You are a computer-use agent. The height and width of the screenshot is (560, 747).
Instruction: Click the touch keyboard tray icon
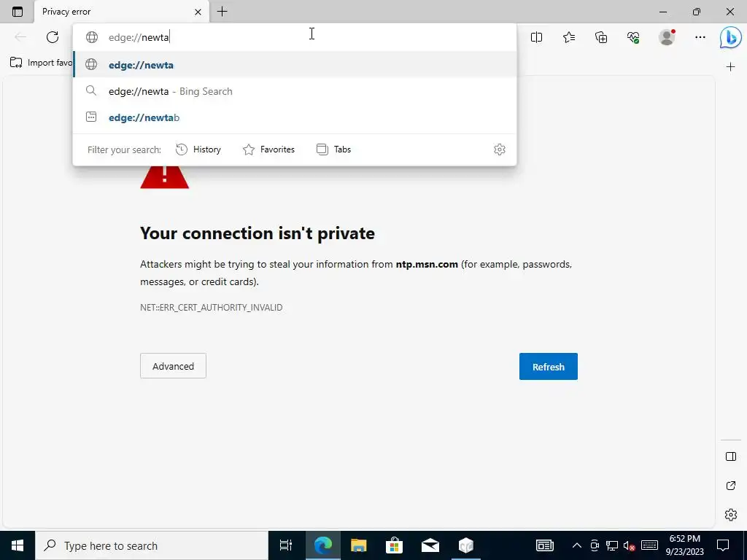click(649, 545)
